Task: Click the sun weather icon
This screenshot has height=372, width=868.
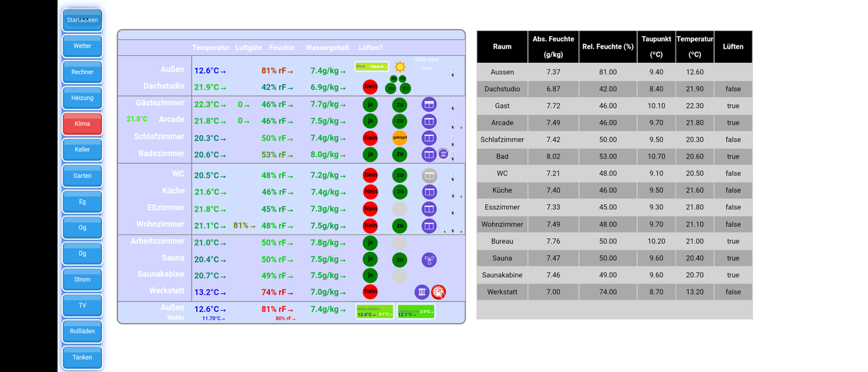Action: click(x=401, y=67)
